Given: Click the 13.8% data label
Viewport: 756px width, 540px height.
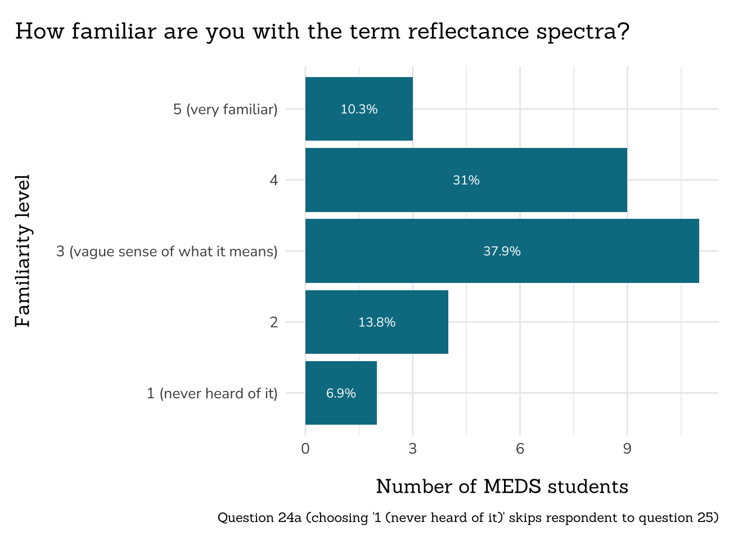Looking at the screenshot, I should (377, 322).
